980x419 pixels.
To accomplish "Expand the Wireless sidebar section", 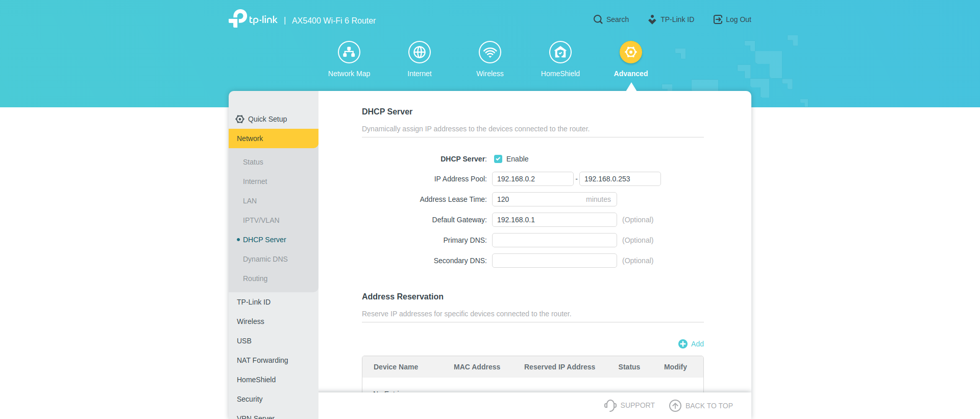I will click(x=251, y=321).
